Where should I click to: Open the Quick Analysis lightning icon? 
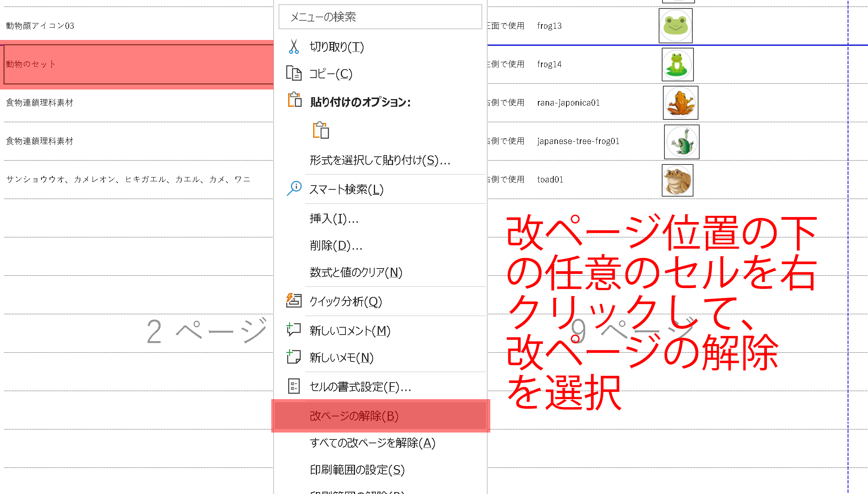pos(294,302)
